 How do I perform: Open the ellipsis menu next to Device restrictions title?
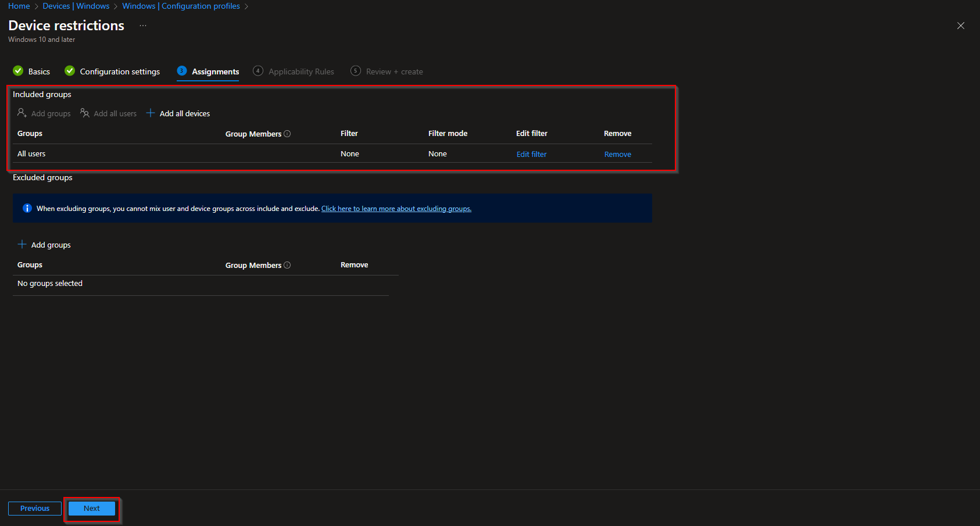pyautogui.click(x=142, y=26)
